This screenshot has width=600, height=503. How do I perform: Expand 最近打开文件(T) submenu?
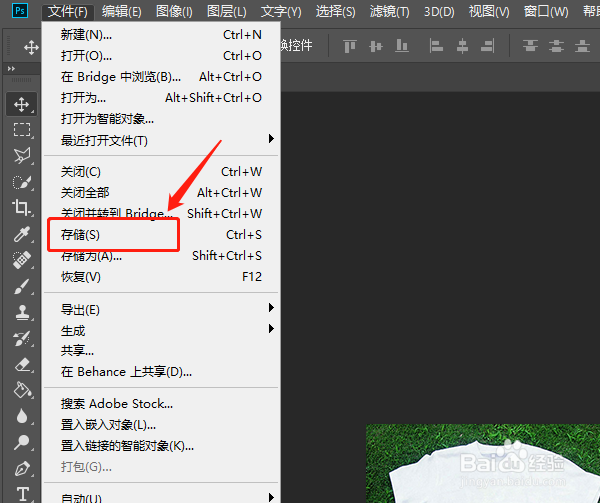[x=161, y=140]
